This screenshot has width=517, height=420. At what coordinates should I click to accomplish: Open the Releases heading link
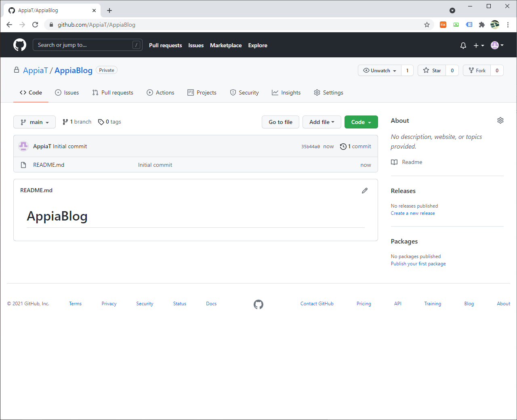coord(403,191)
